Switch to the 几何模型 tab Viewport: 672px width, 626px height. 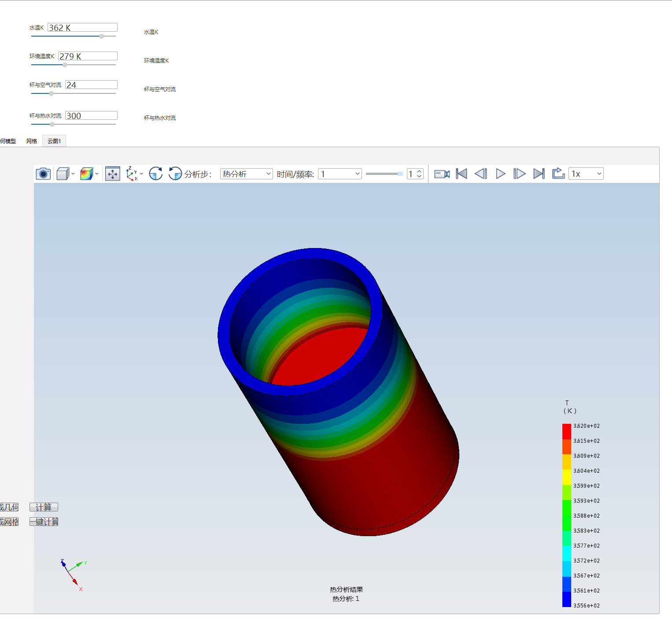tap(8, 141)
